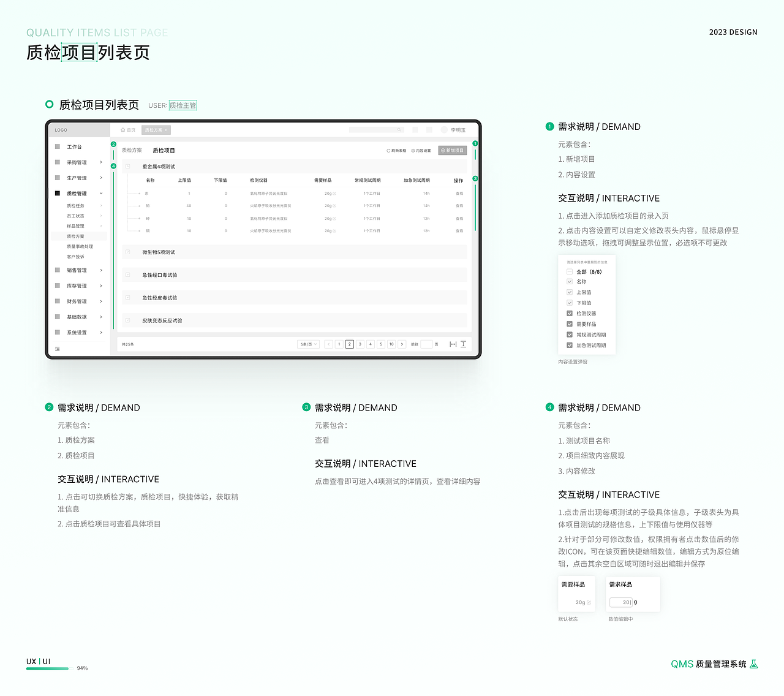Click page 3 in the pagination
Image resolution: width=784 pixels, height=696 pixels.
(360, 344)
